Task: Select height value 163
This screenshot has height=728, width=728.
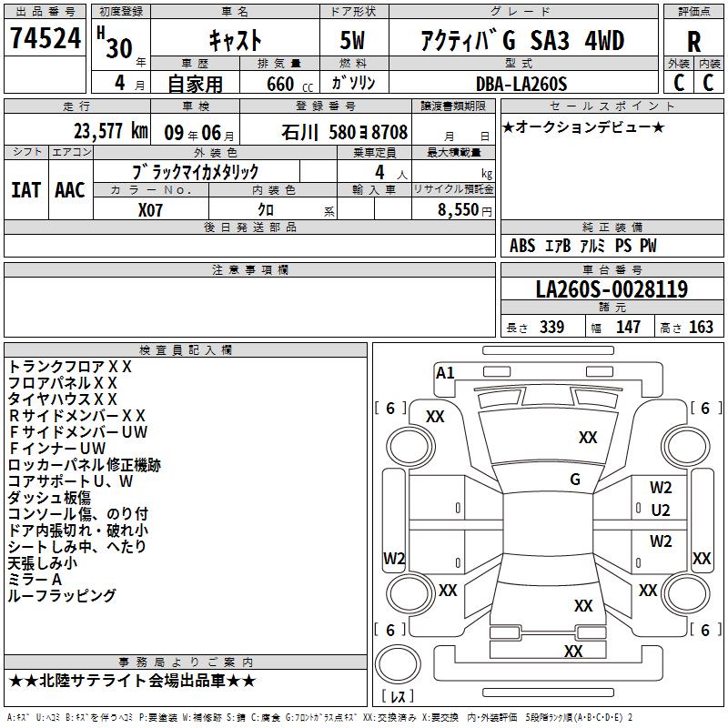Action: point(701,328)
